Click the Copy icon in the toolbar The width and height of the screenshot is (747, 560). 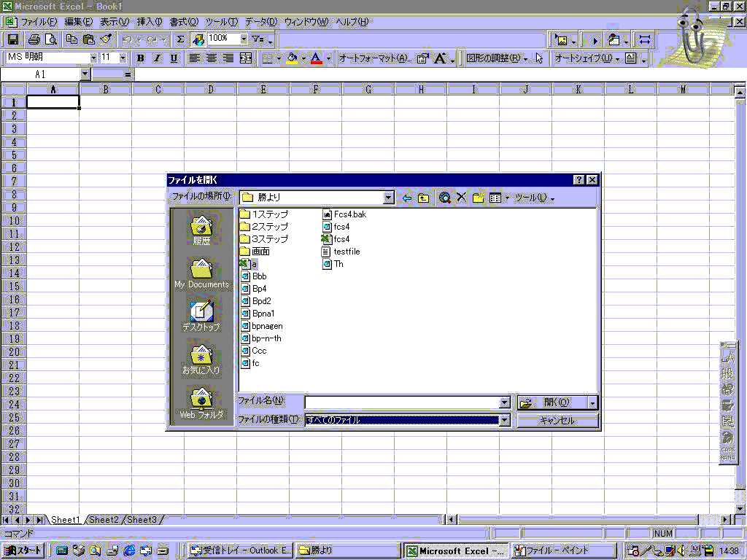point(71,39)
